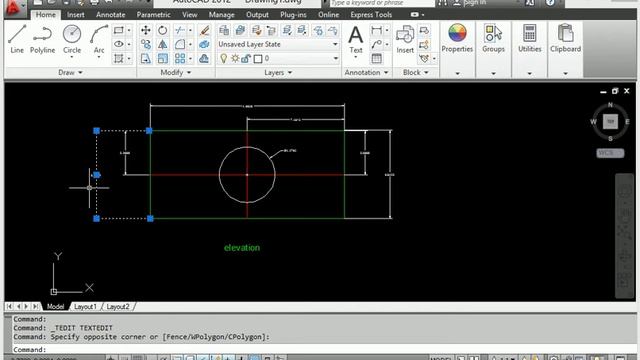This screenshot has height=360, width=640.
Task: Click the Hatch tool icon
Action: click(119, 58)
